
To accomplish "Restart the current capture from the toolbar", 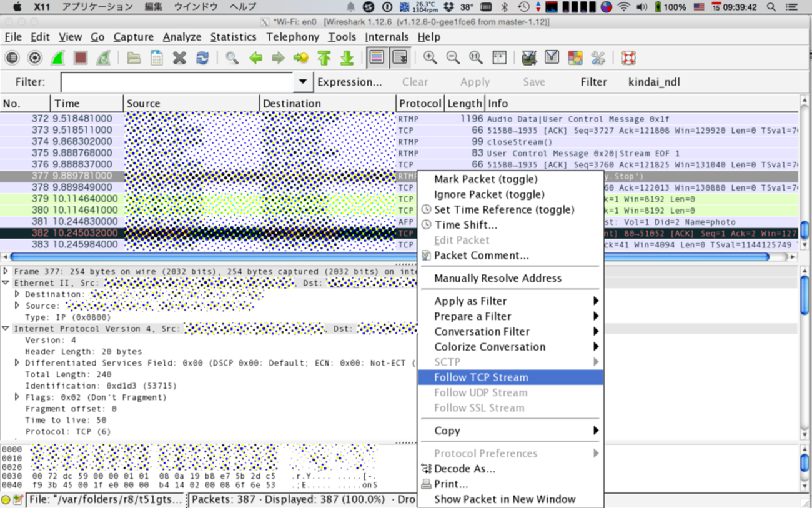I will [x=103, y=58].
